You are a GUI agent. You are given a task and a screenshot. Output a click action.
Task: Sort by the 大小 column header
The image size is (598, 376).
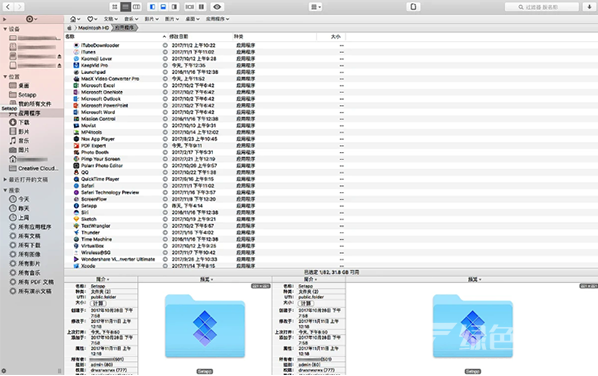click(x=331, y=37)
